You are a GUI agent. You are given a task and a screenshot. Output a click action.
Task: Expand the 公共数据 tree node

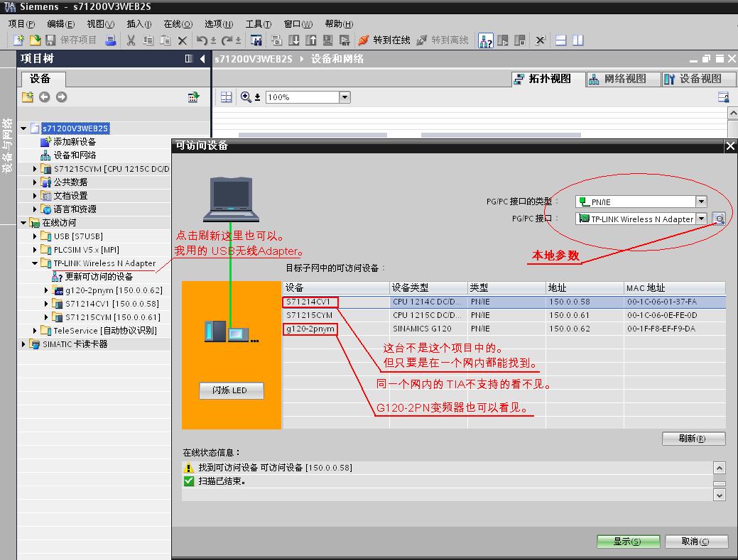click(35, 182)
